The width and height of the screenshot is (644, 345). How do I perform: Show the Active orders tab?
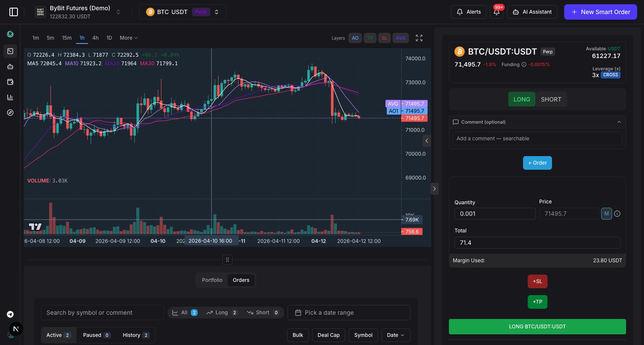tap(59, 335)
